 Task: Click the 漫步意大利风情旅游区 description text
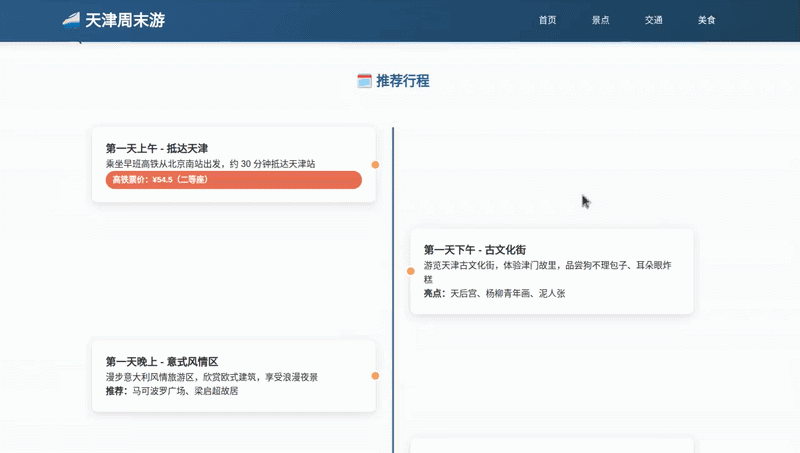[x=212, y=377]
